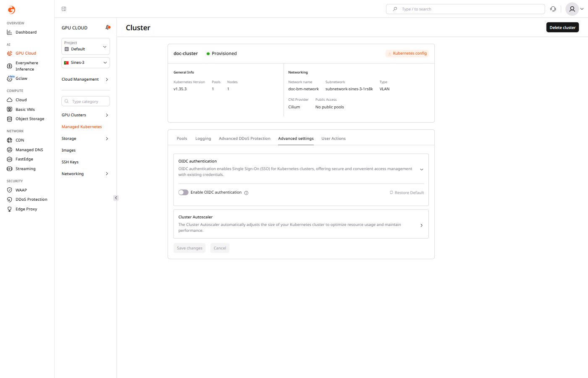Click the VLAN type value
Screen dimensions: 588x378
[x=384, y=89]
